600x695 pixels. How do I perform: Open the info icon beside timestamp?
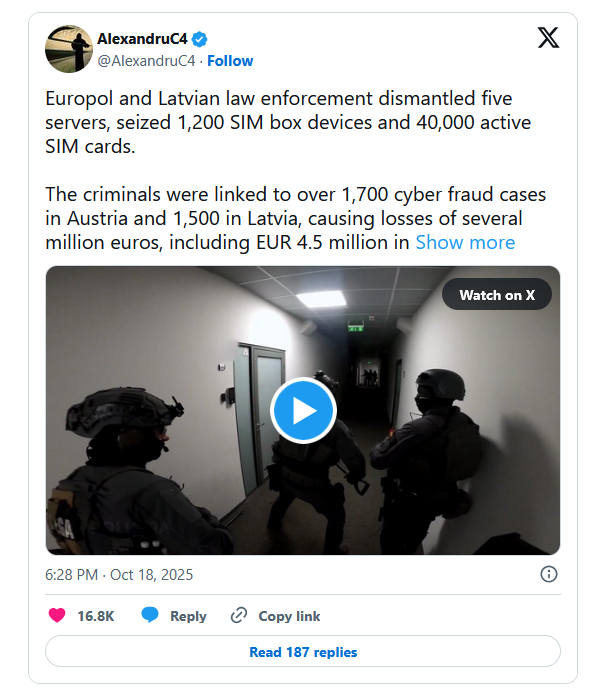pos(548,574)
